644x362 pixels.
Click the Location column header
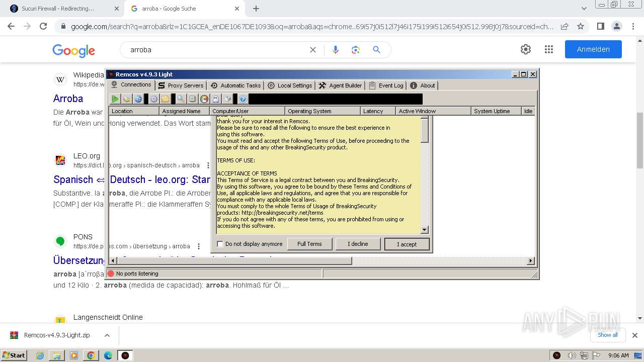click(134, 111)
